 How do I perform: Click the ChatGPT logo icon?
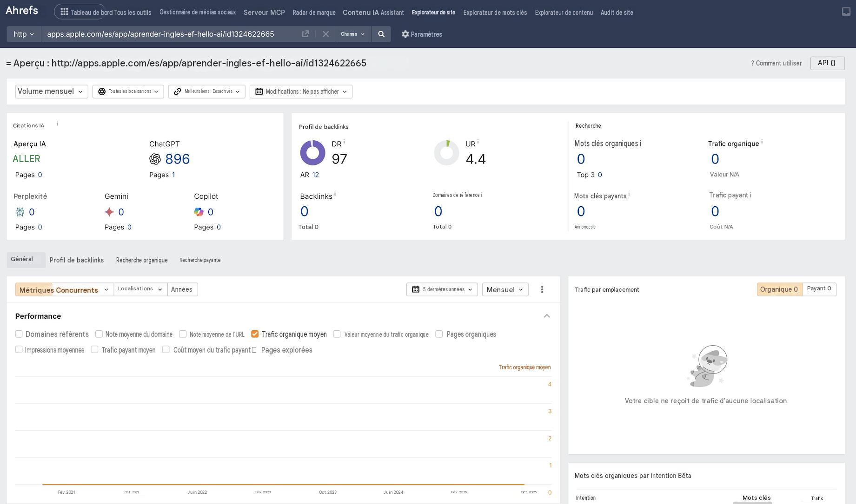155,159
